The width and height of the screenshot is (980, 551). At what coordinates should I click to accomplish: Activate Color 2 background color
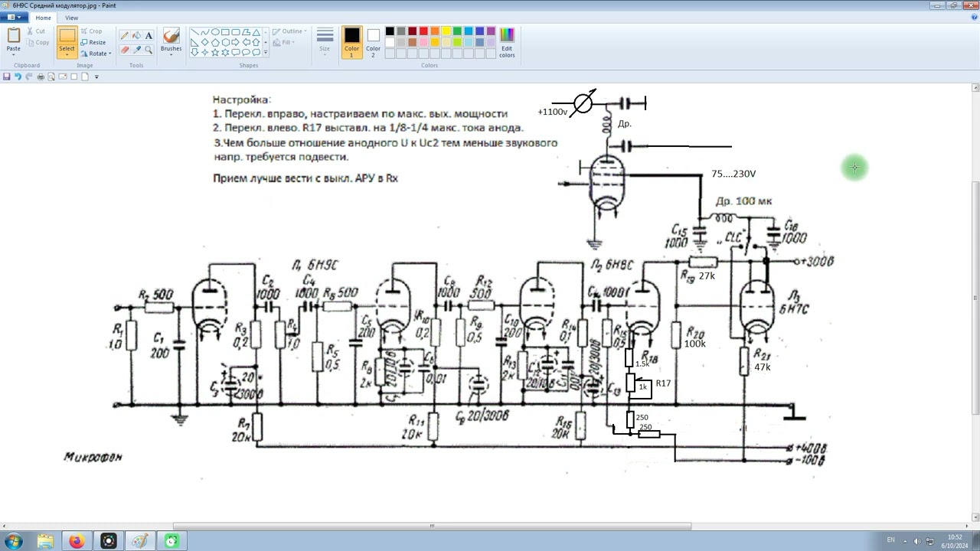373,42
